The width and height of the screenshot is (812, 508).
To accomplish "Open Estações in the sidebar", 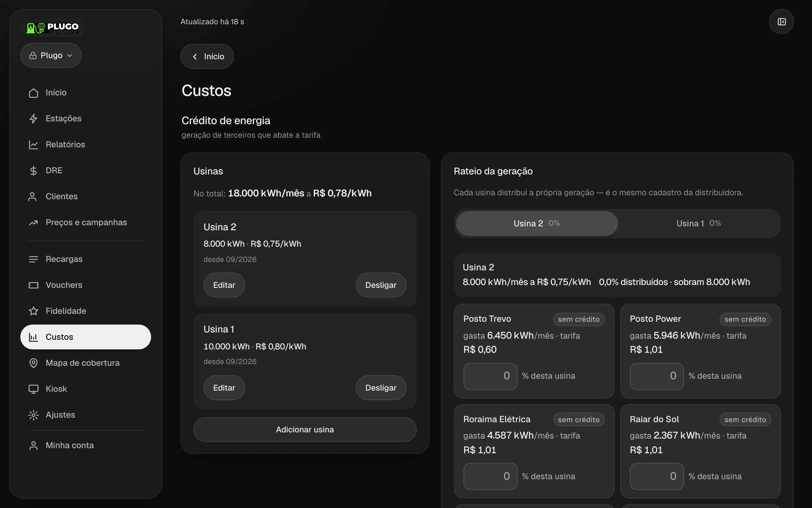I will coord(85,119).
